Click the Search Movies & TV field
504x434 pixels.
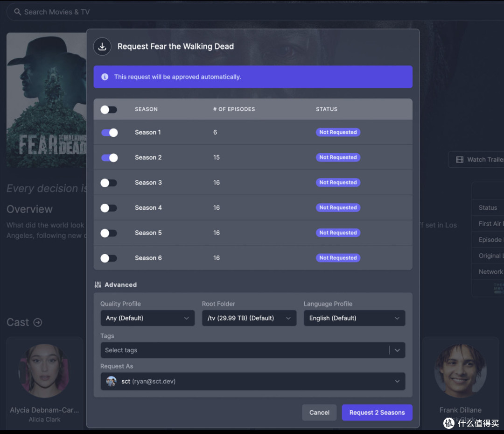pyautogui.click(x=255, y=12)
